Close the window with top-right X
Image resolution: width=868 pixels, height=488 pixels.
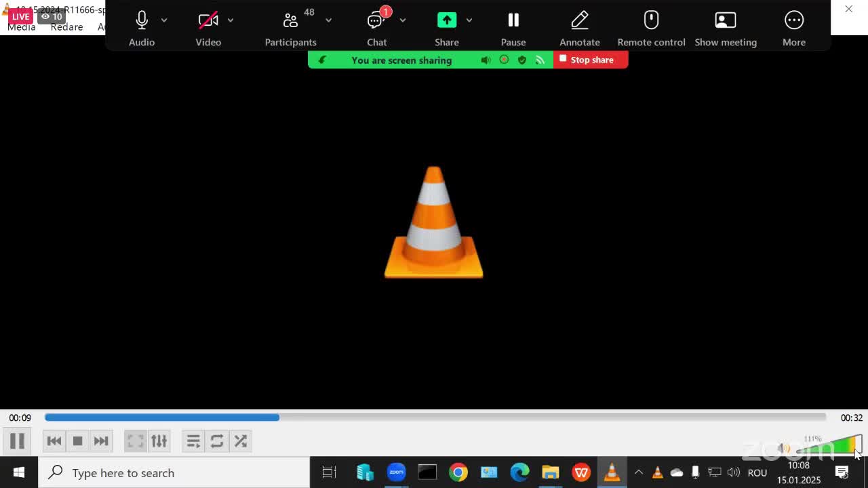coord(848,9)
